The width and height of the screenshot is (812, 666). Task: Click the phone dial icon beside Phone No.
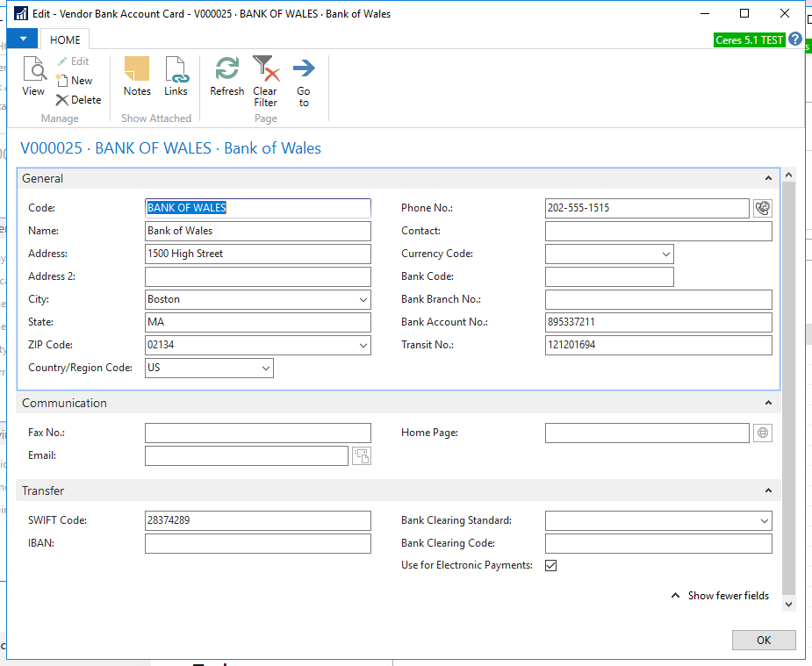[762, 208]
